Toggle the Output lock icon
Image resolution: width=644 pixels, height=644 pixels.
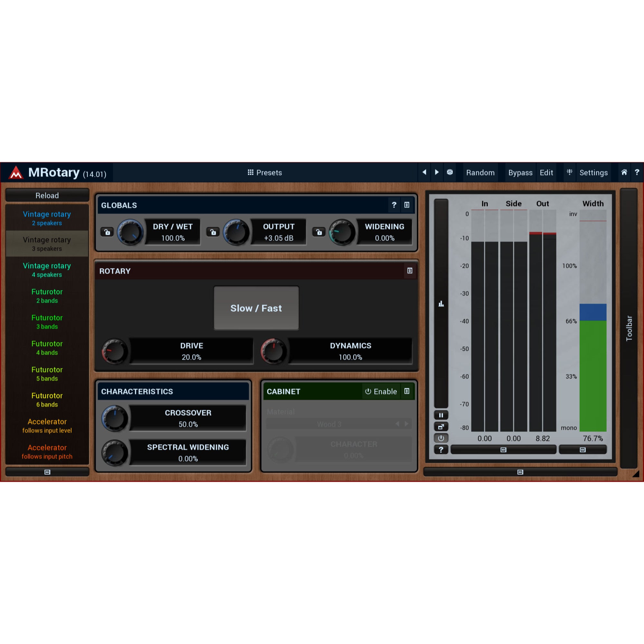tap(213, 232)
